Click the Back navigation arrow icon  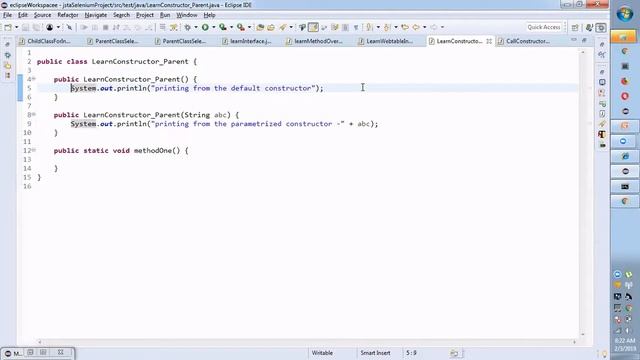point(416,27)
